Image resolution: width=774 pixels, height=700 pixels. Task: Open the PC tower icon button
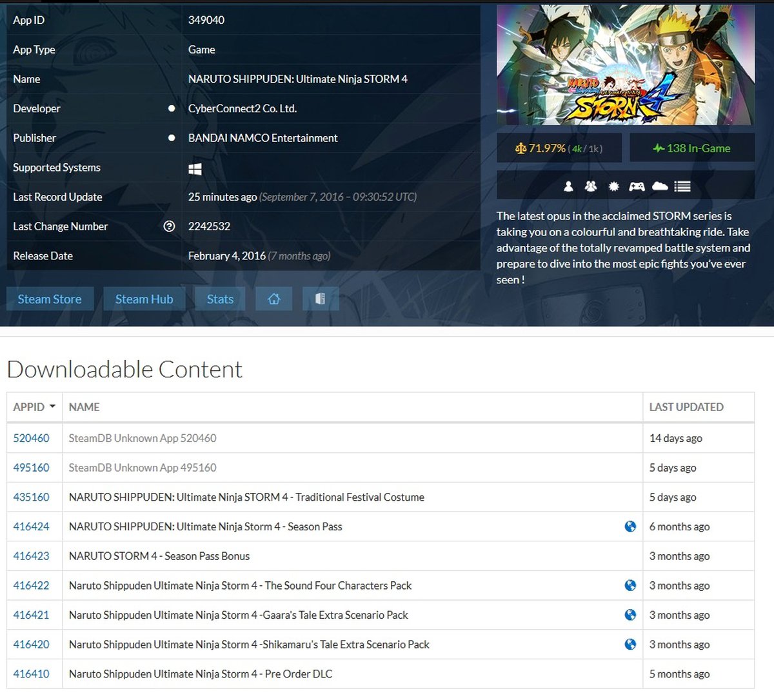[x=320, y=299]
